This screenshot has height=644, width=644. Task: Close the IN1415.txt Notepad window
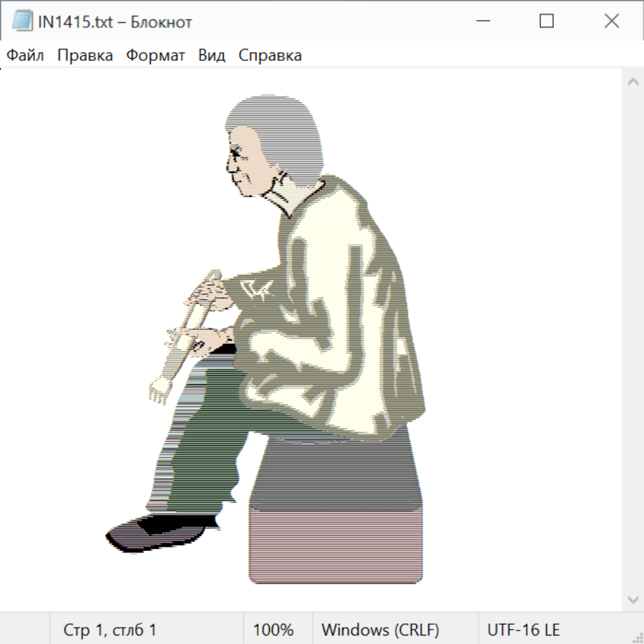(611, 21)
